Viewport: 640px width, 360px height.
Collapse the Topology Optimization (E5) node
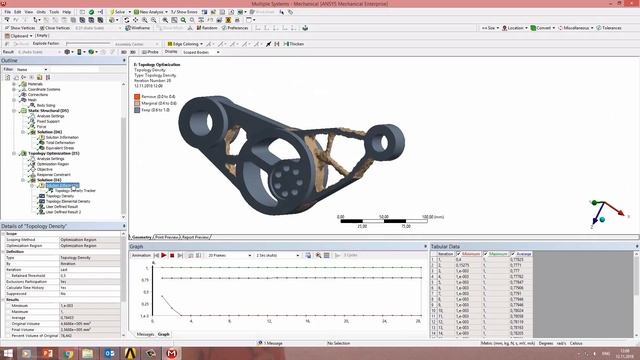click(x=14, y=153)
